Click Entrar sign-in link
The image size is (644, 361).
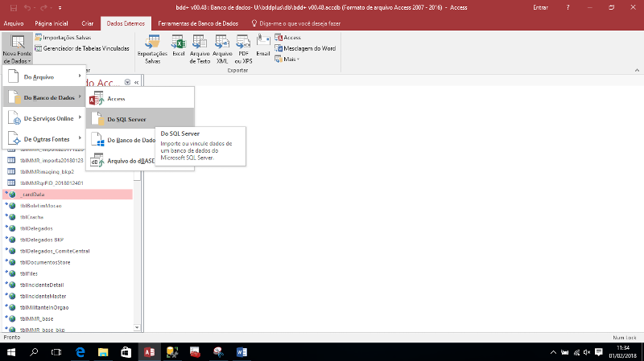pyautogui.click(x=540, y=7)
